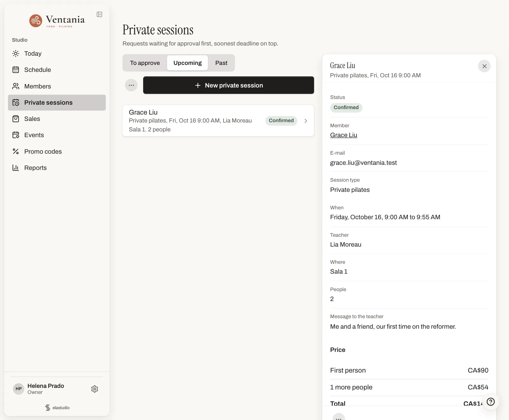Click the message 'Me and a friend, our first time'

pos(393,326)
